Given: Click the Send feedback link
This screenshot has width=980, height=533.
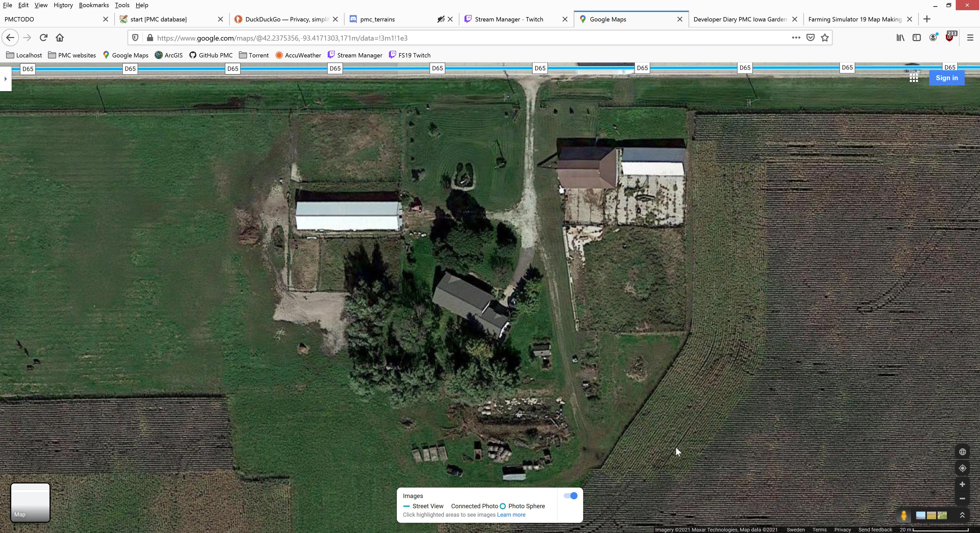Looking at the screenshot, I should point(875,530).
